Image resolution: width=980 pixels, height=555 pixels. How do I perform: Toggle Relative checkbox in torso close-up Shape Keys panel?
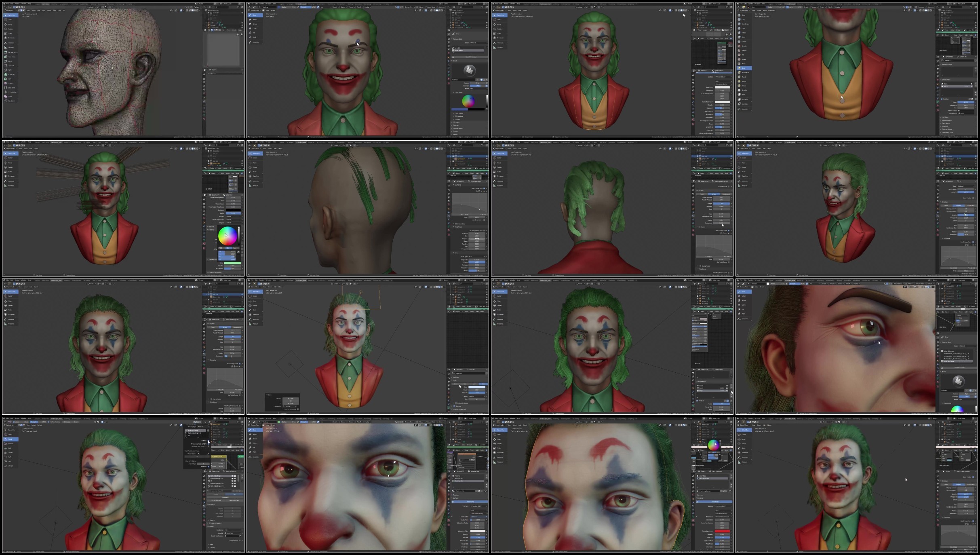pos(942,99)
